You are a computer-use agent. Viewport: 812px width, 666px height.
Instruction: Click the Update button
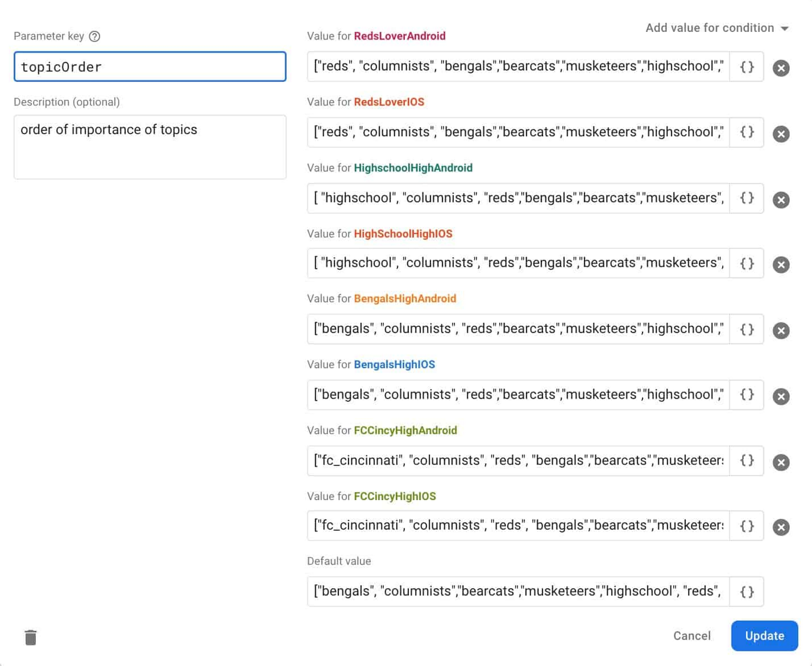click(764, 636)
